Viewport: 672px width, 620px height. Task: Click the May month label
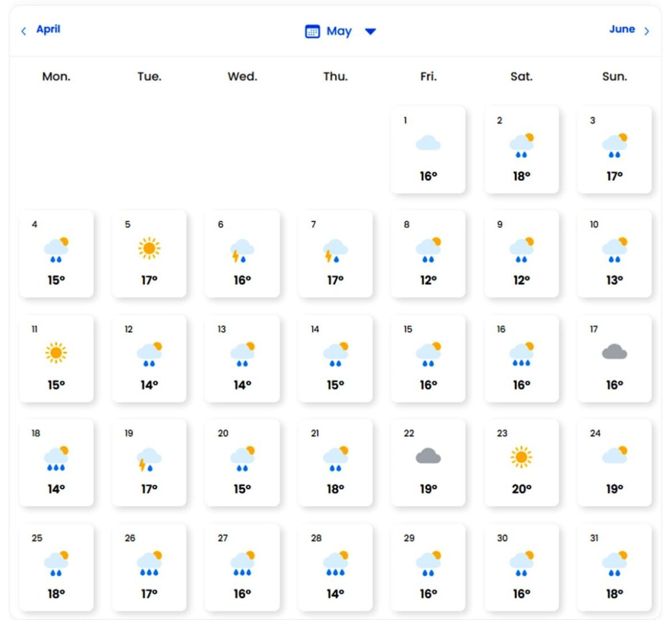[x=339, y=32]
